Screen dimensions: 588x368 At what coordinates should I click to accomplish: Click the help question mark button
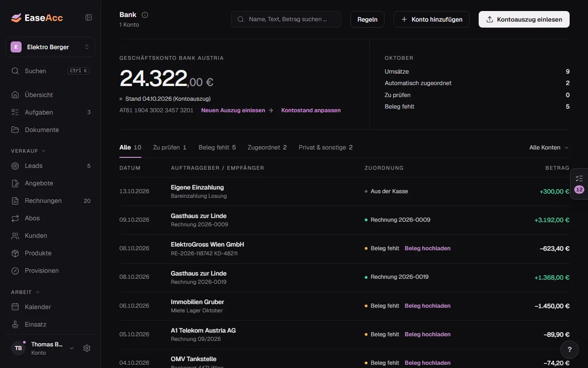(570, 350)
